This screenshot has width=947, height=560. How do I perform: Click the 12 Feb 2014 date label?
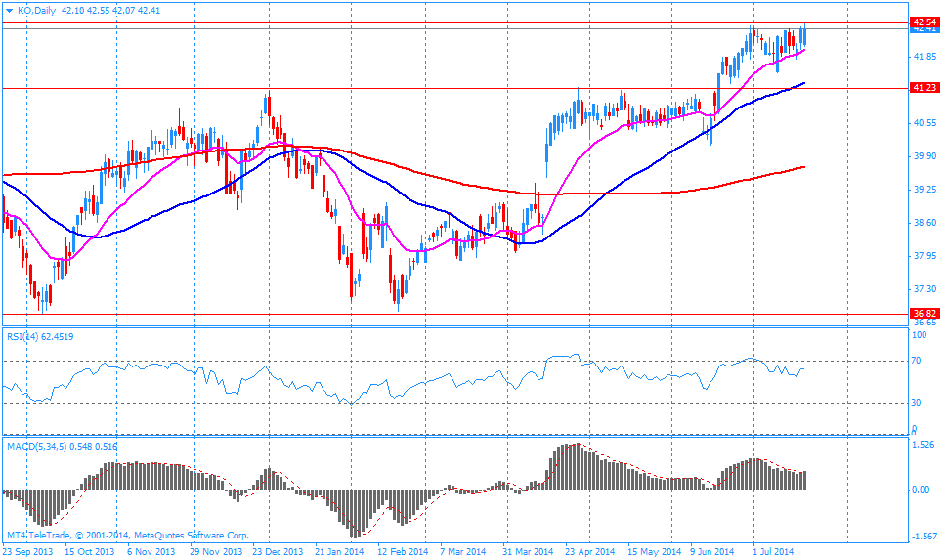click(403, 551)
